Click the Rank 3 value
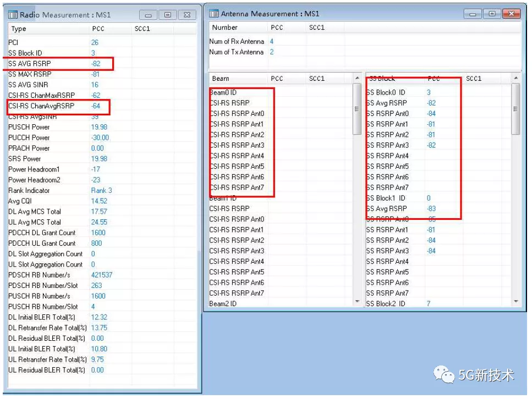The width and height of the screenshot is (532, 399). tap(101, 191)
